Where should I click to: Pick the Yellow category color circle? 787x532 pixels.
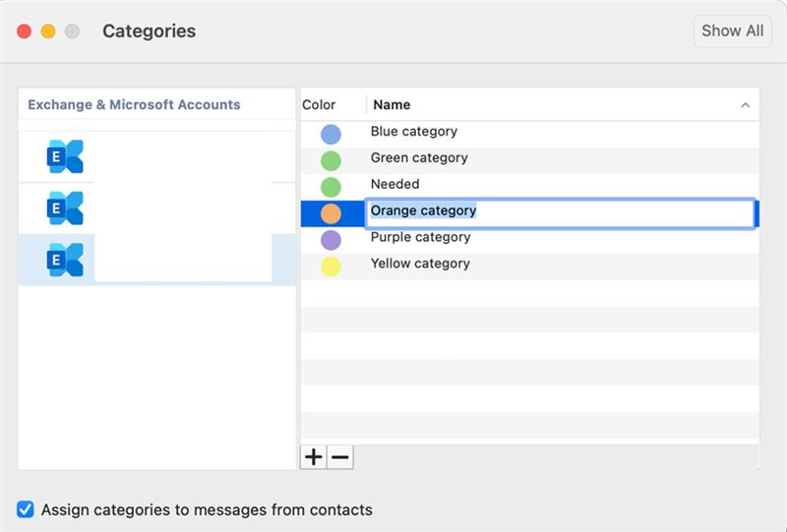tap(331, 266)
